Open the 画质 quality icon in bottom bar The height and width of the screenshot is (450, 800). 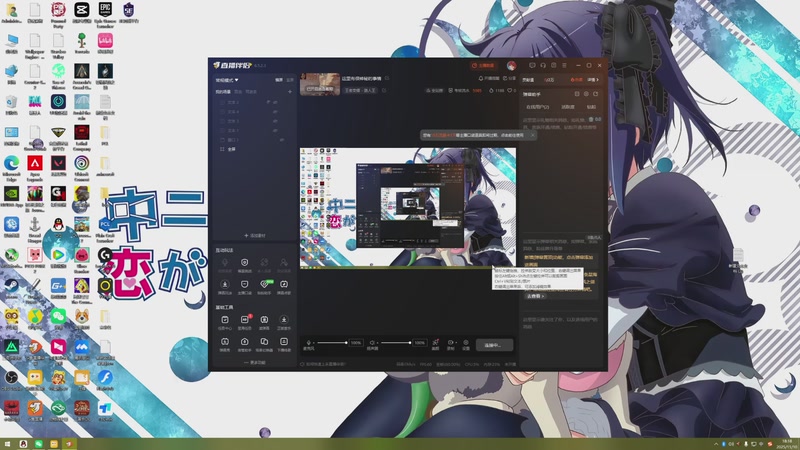coord(435,345)
